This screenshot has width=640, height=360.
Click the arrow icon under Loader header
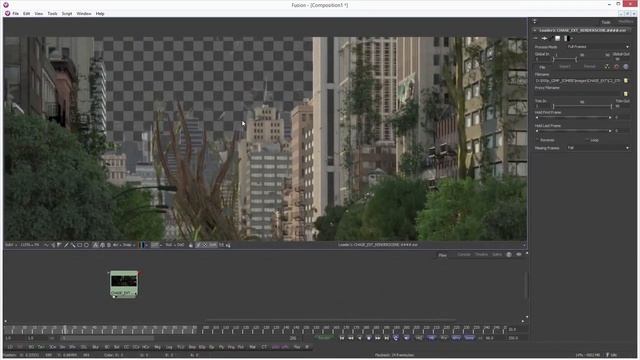(544, 38)
